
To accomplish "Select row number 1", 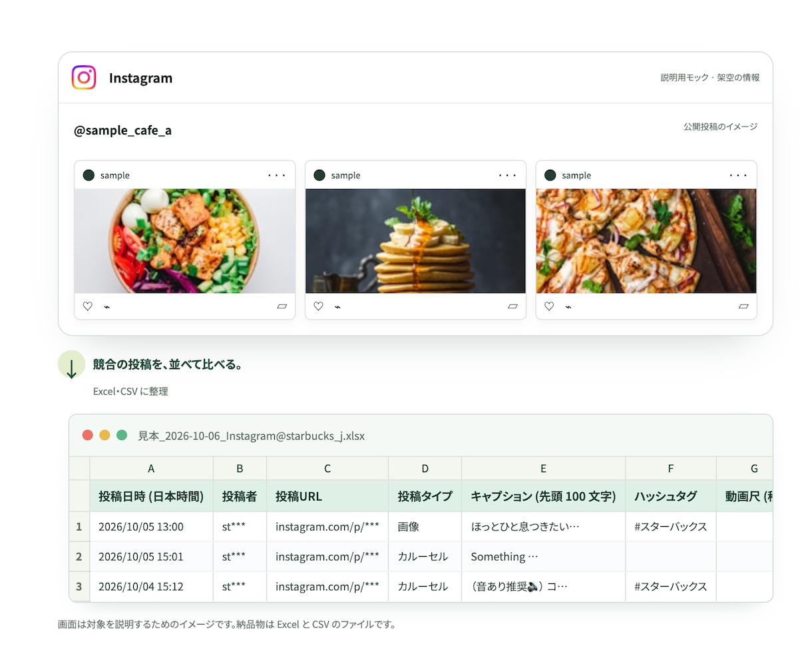I will [79, 526].
